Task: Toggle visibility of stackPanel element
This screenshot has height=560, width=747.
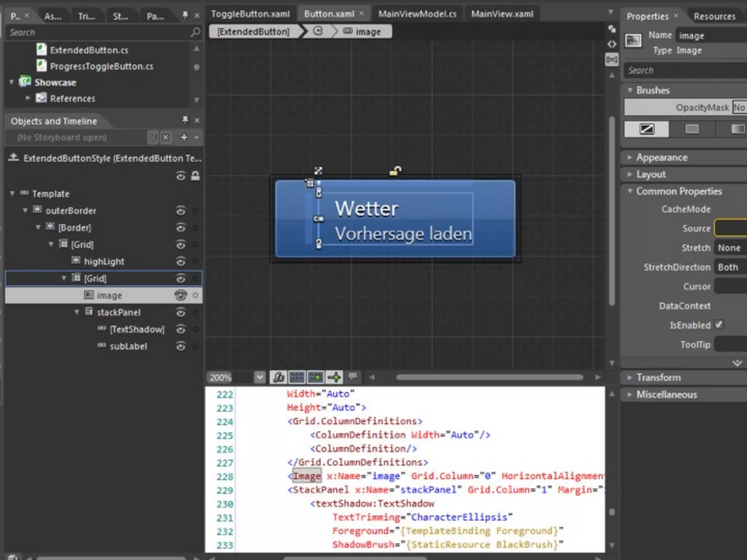Action: tap(181, 312)
